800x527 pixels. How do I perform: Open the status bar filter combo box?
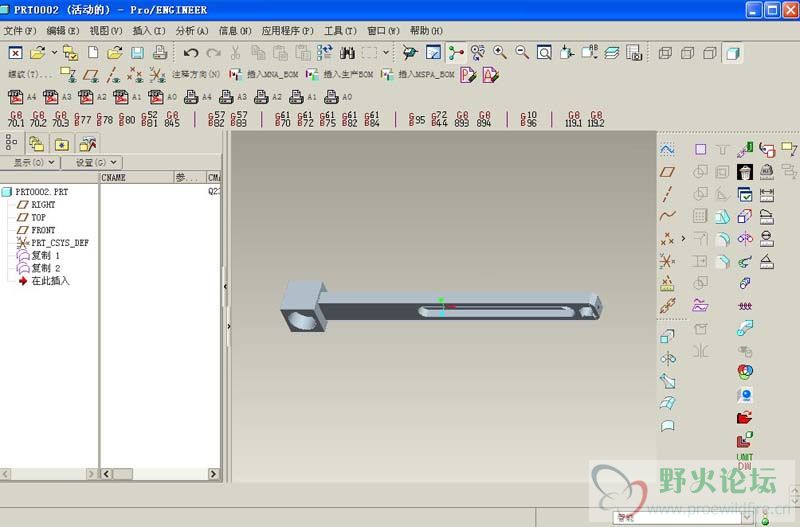coord(684,517)
